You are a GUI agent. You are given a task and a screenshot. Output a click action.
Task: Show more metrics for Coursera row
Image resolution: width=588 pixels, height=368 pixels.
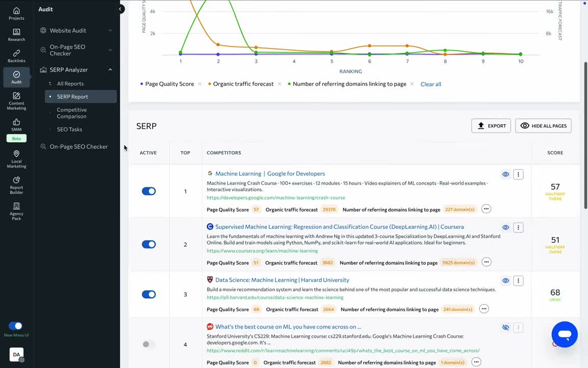point(486,262)
